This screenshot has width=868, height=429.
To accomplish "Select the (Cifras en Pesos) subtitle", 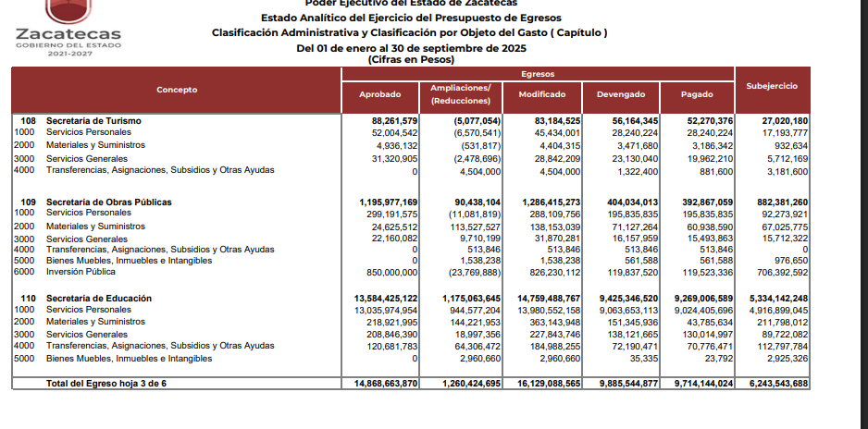I will pos(411,59).
